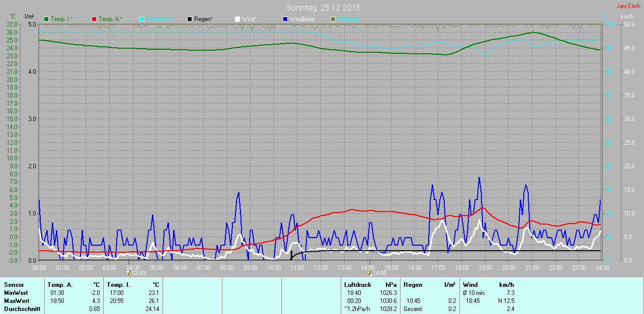Select the Sensor header in stats table
The width and height of the screenshot is (644, 314).
pos(14,285)
